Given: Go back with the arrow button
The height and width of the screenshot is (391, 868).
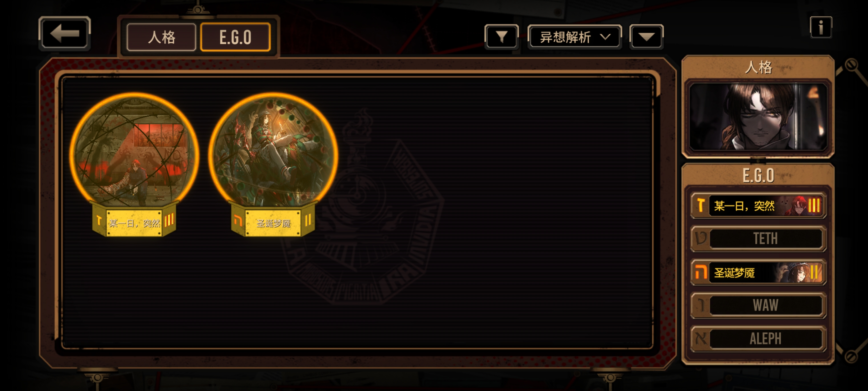Looking at the screenshot, I should pyautogui.click(x=64, y=34).
